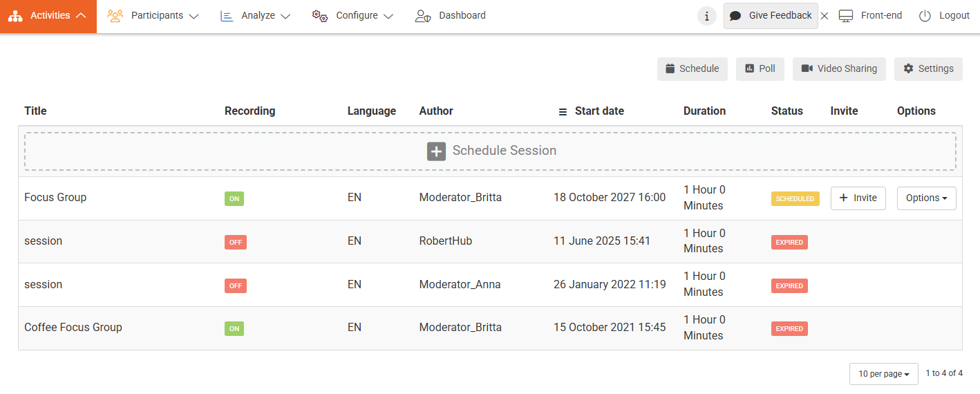Click the Logout power icon
The image size is (980, 394).
[x=925, y=16]
